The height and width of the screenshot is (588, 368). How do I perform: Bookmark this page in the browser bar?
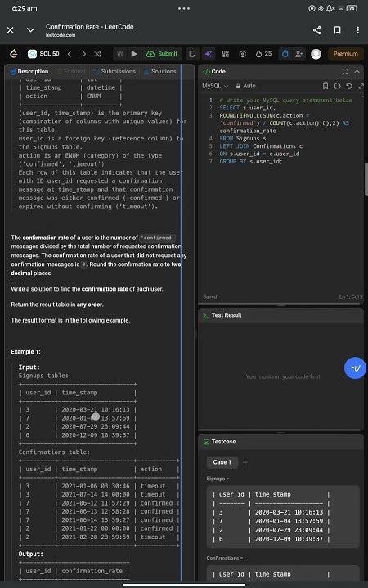(337, 30)
